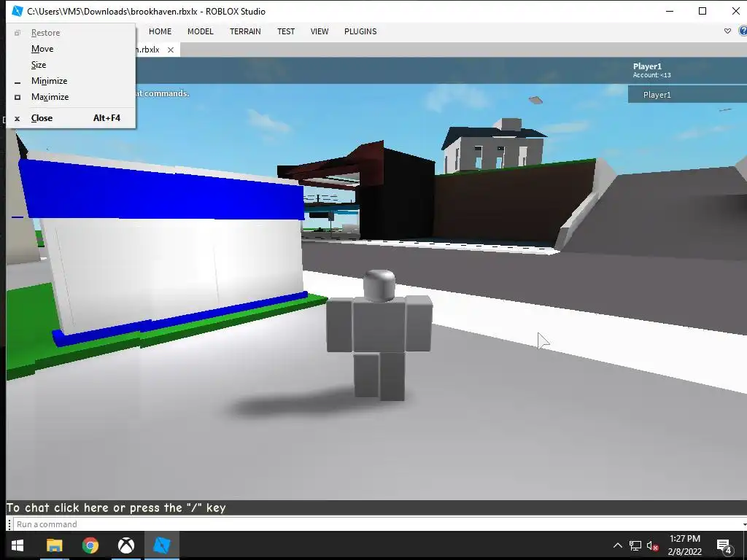
Task: Open the notification center icon
Action: coord(724,545)
